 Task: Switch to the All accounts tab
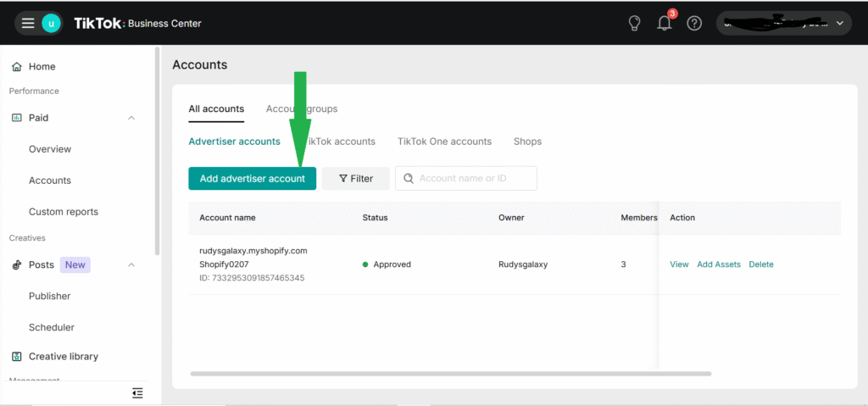point(216,108)
